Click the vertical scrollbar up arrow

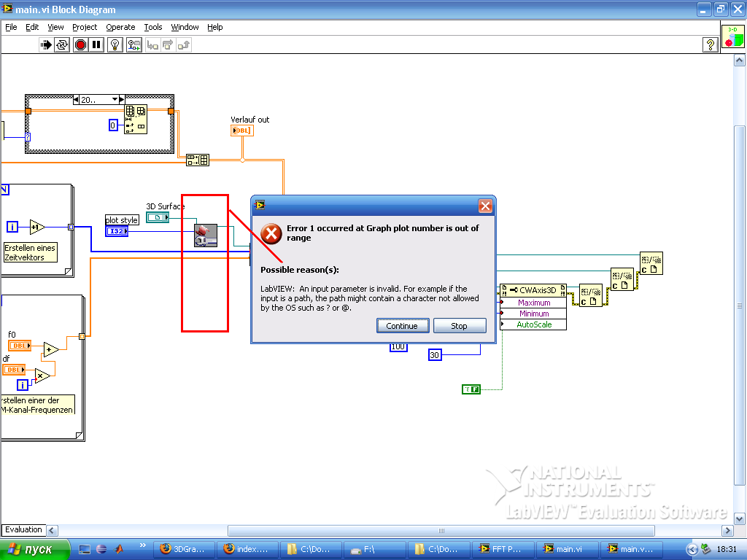click(740, 60)
